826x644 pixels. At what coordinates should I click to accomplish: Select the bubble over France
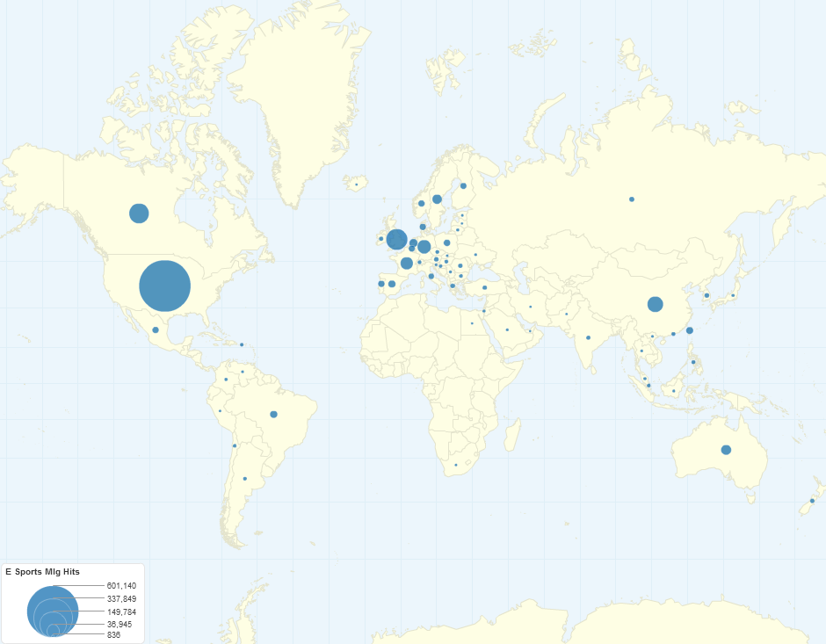406,263
